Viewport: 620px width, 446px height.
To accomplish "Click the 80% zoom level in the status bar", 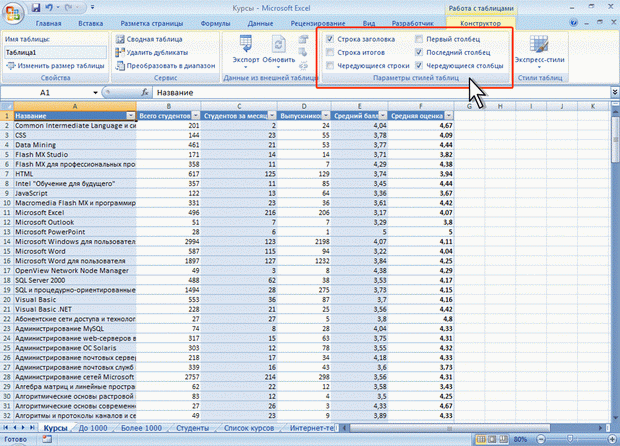I will pos(520,439).
